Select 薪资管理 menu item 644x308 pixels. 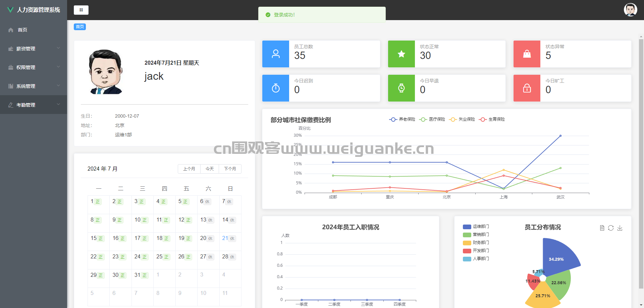pos(34,49)
